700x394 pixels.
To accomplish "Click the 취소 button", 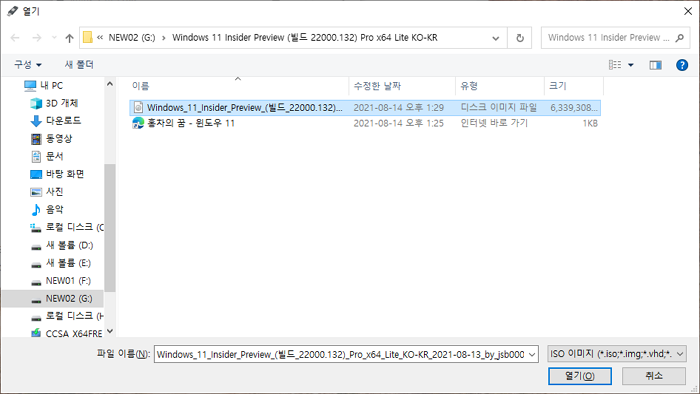I will point(654,376).
